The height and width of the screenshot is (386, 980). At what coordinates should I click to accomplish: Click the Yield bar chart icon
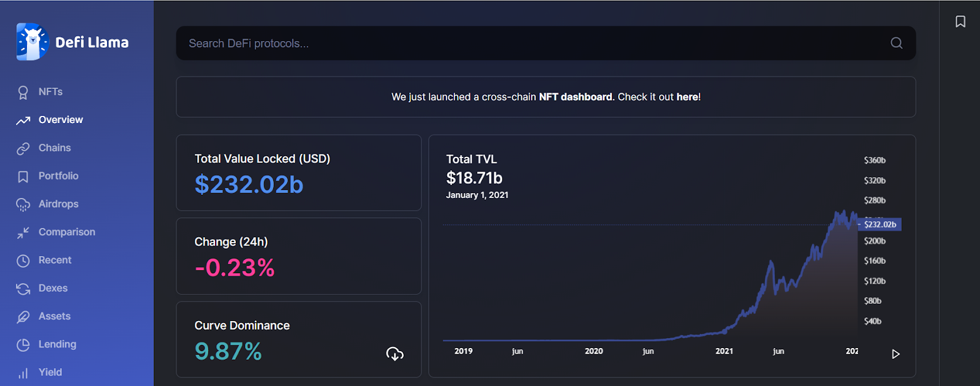coord(23,373)
